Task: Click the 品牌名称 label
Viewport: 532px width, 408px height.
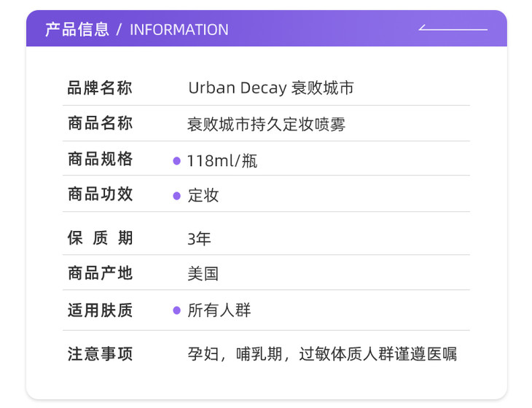Action: point(100,89)
